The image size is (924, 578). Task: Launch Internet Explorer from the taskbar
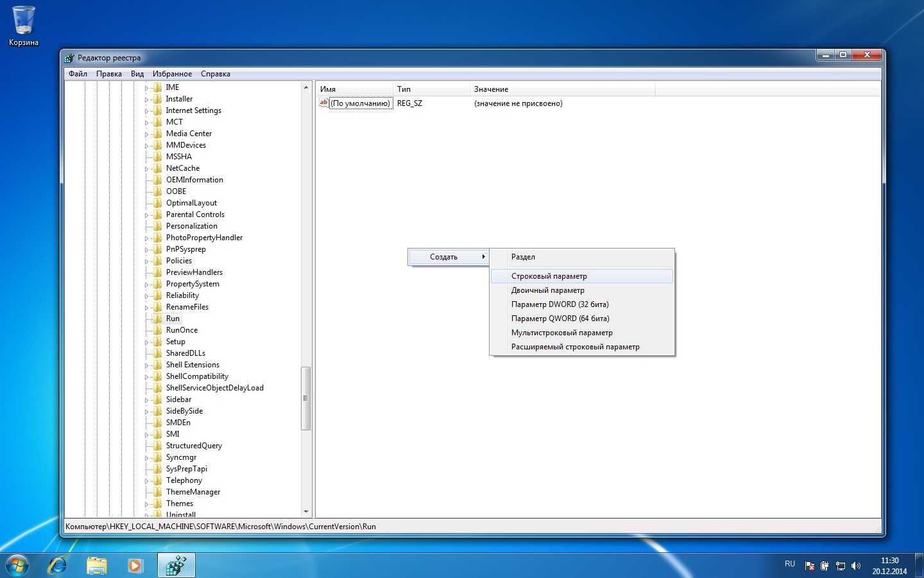tap(58, 565)
